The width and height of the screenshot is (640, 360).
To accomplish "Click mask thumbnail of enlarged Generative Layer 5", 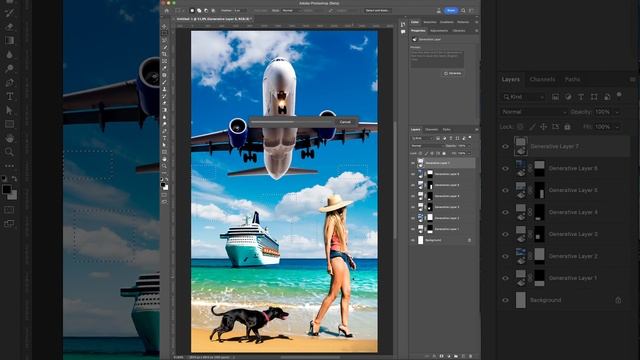I will click(540, 190).
